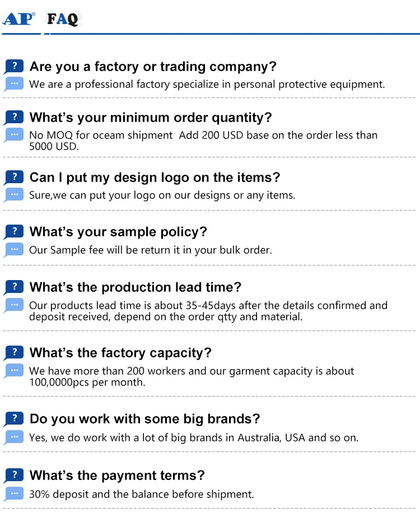Click answer bubble icon for professional factory answer
The height and width of the screenshot is (517, 420).
coord(13,85)
